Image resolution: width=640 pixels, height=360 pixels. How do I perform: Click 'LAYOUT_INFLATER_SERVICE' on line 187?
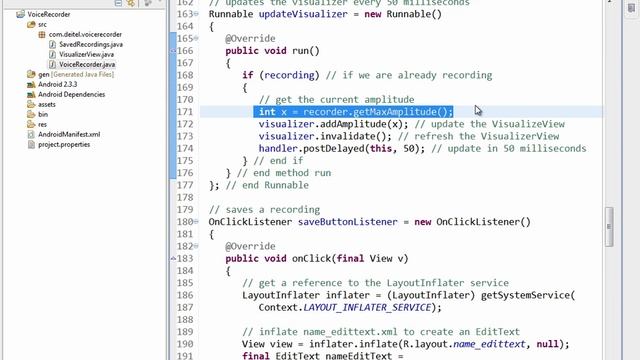point(367,308)
